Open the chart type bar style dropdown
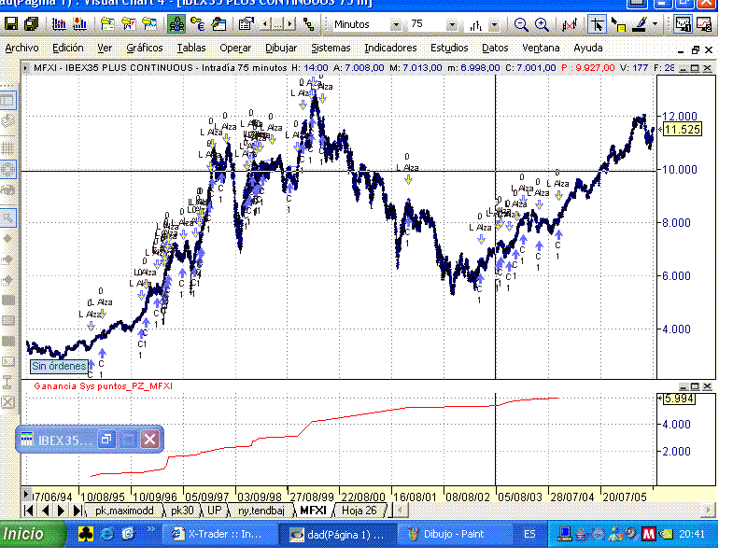747x560 pixels. pyautogui.click(x=495, y=24)
